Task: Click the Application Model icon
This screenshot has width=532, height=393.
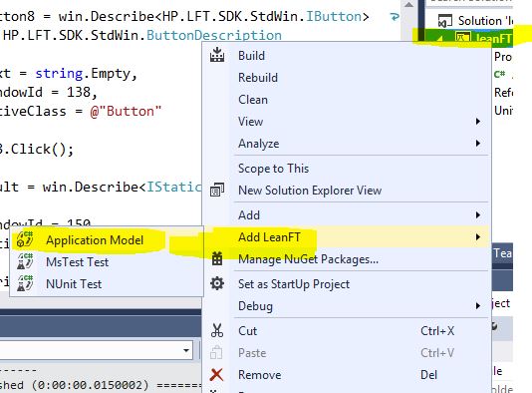Action: click(25, 239)
